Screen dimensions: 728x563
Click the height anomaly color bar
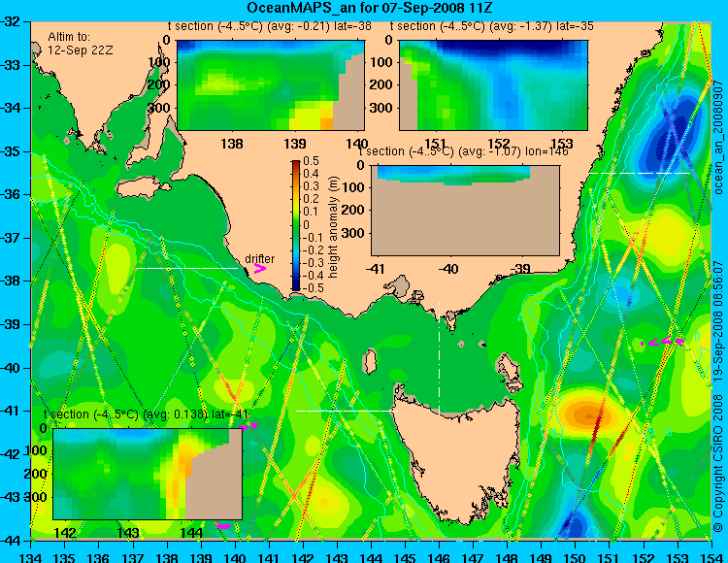click(x=296, y=225)
